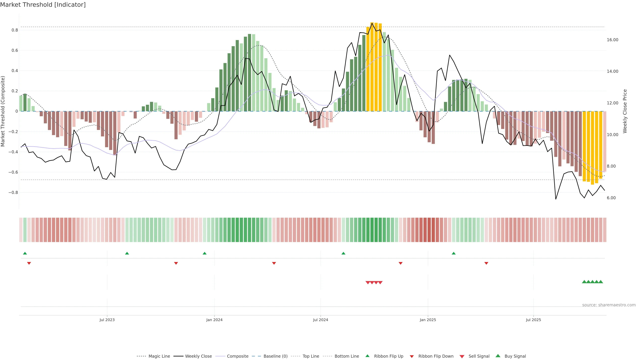Click the Weekly Close Price axis title
The image size is (644, 362).
pyautogui.click(x=625, y=111)
